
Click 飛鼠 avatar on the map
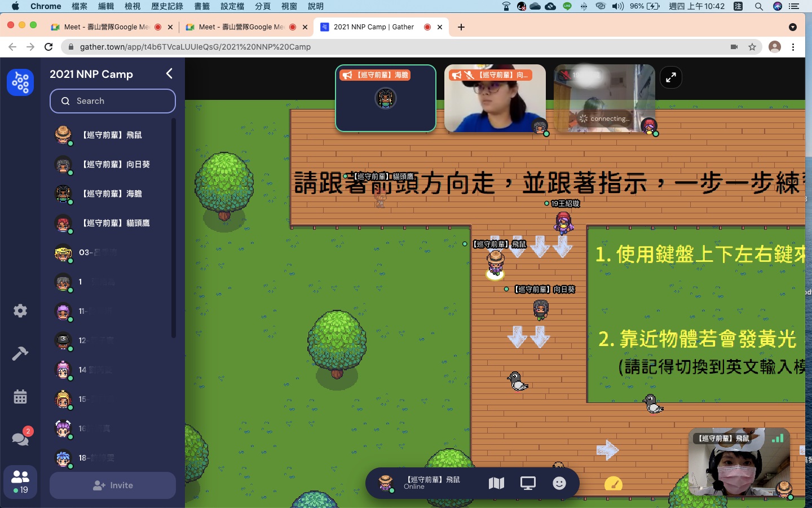[x=495, y=264]
